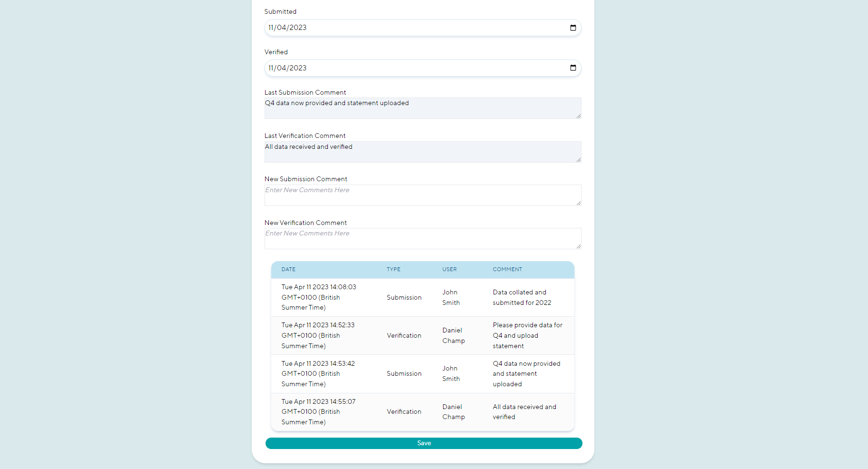The image size is (868, 469).
Task: Click the New Submission Comment box
Action: coord(423,195)
